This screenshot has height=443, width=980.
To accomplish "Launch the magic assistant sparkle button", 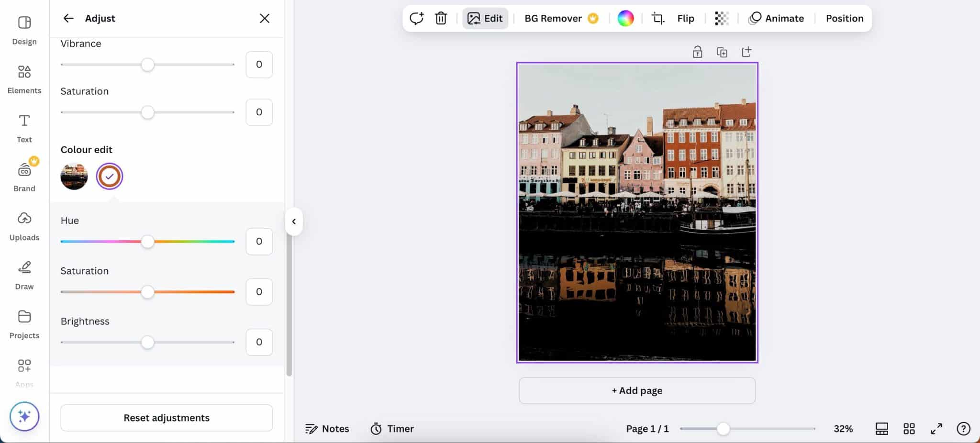I will (24, 416).
